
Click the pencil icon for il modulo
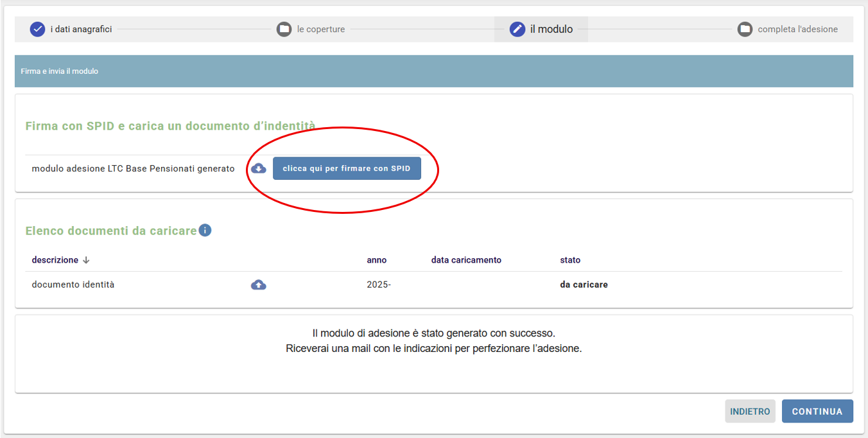(517, 30)
